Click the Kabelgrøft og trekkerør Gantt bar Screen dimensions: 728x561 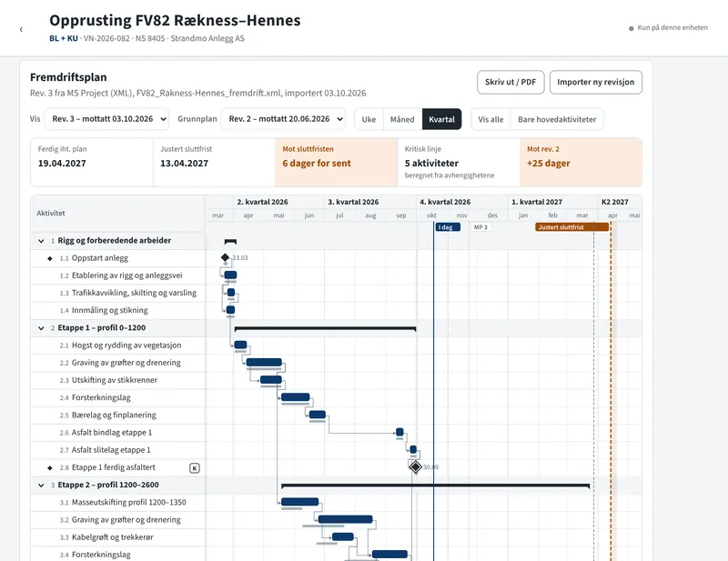point(343,536)
